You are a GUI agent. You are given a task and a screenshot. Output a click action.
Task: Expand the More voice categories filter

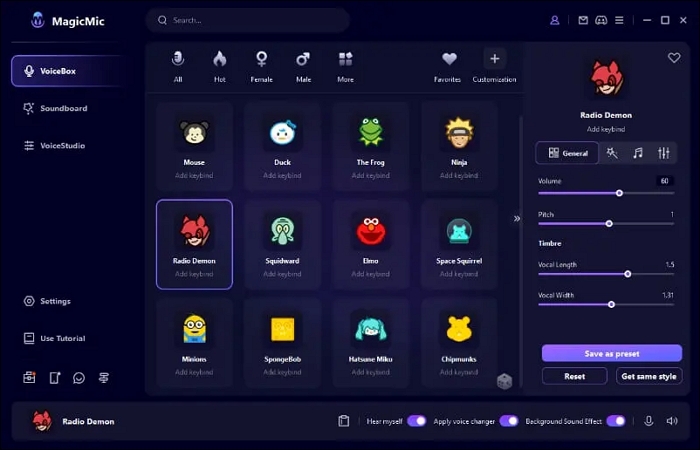pyautogui.click(x=345, y=65)
